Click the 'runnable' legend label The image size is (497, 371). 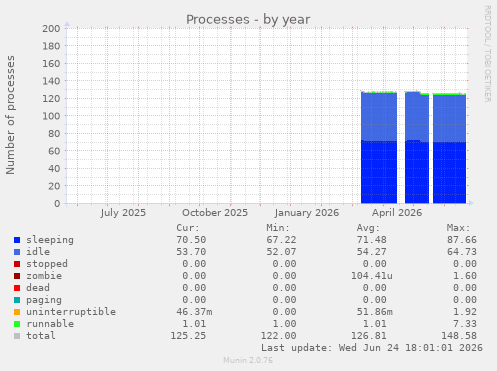point(50,324)
